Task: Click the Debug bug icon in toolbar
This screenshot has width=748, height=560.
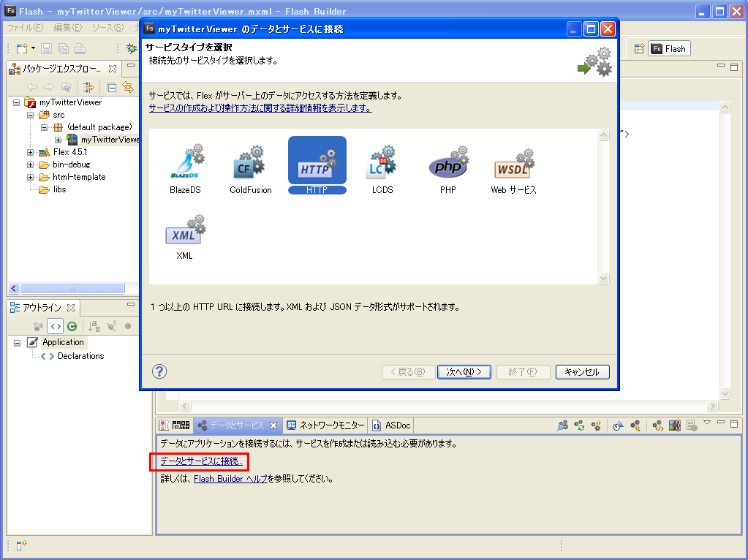Action: (131, 48)
